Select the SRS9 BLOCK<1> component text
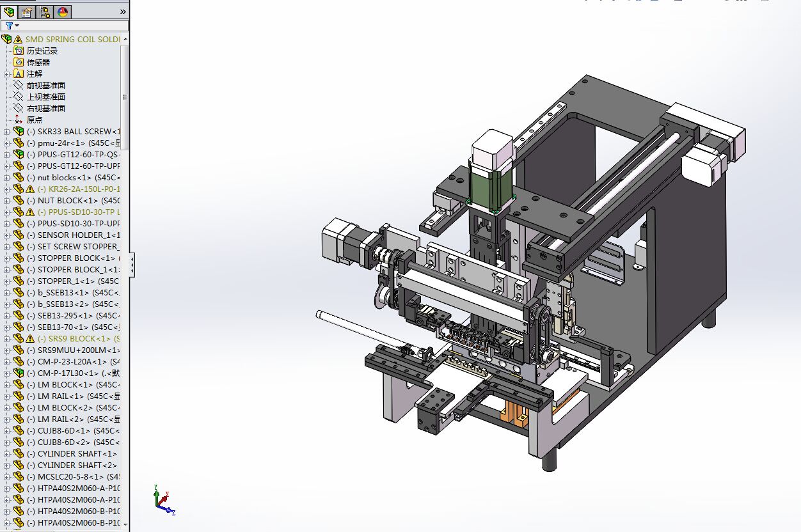 (79, 338)
